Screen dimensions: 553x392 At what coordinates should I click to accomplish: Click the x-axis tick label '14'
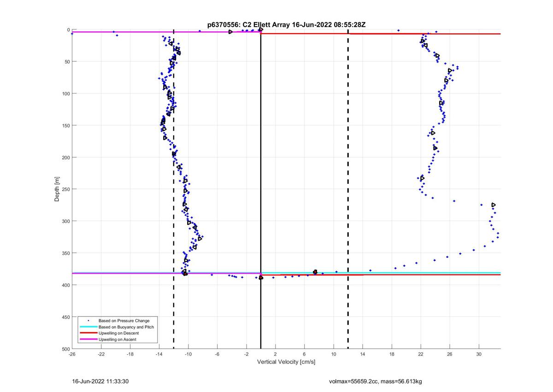363,354
